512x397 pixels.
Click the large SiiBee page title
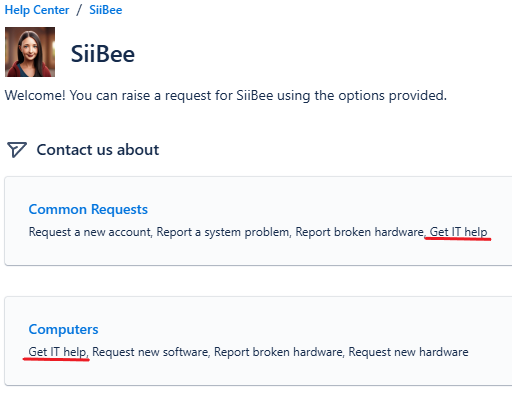(103, 54)
